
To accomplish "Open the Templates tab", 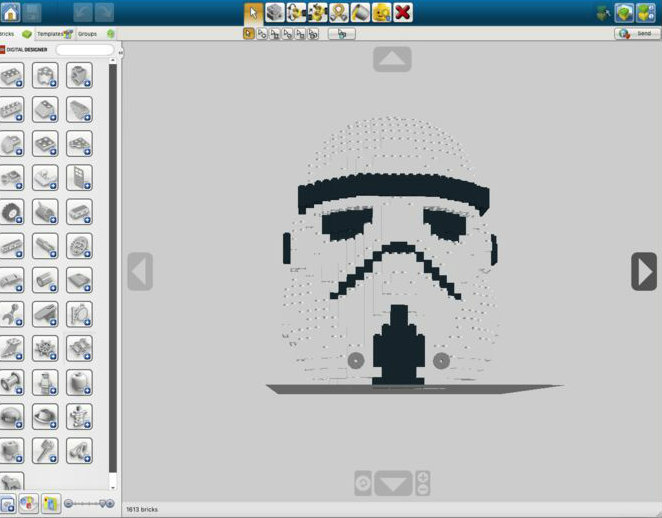I will [54, 34].
